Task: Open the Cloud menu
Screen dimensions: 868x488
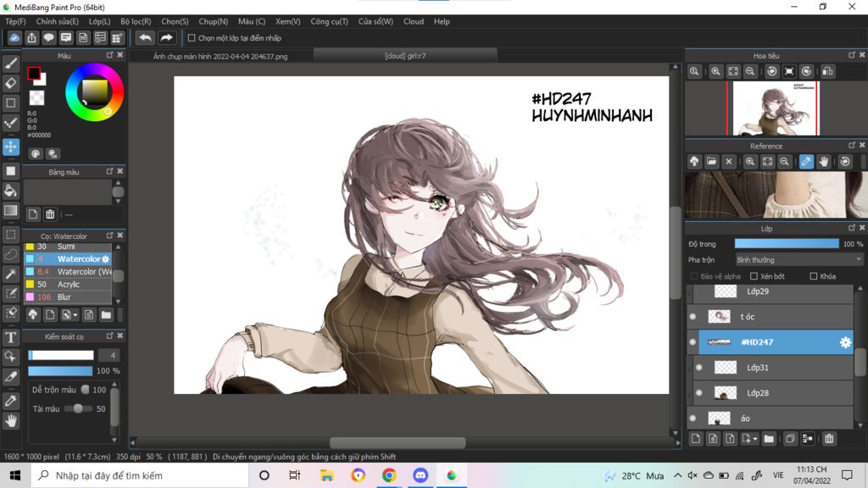Action: click(x=414, y=21)
